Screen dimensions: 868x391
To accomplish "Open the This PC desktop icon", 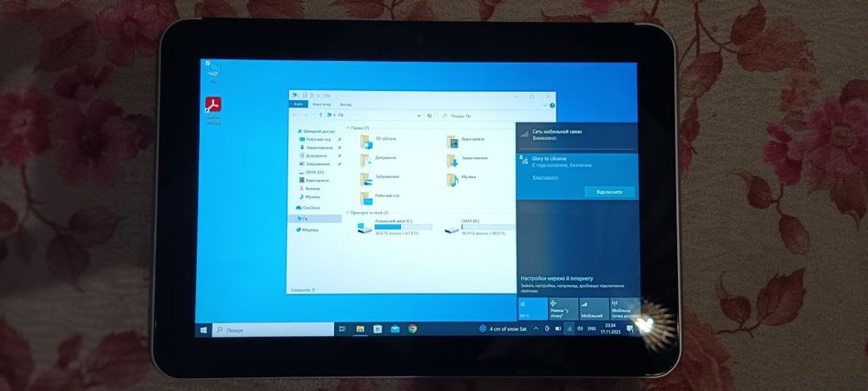I will pyautogui.click(x=214, y=72).
